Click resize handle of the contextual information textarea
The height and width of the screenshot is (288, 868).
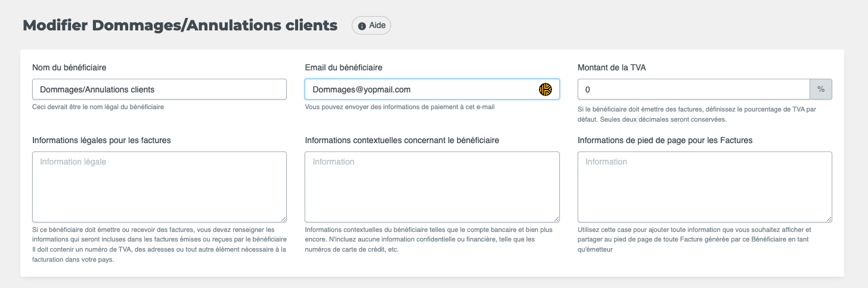click(x=556, y=219)
